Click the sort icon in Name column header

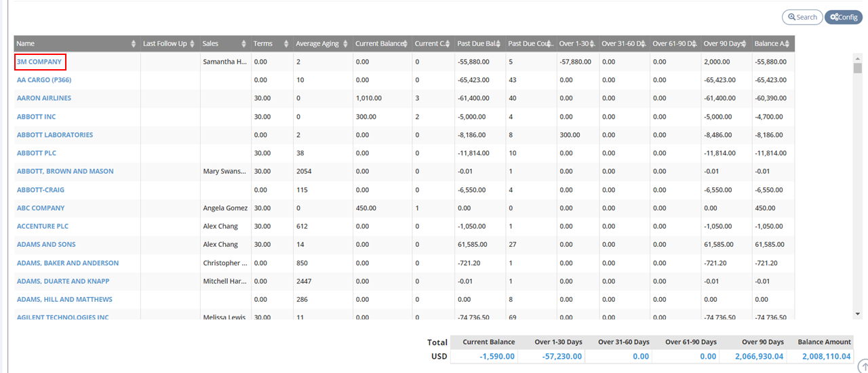(133, 44)
